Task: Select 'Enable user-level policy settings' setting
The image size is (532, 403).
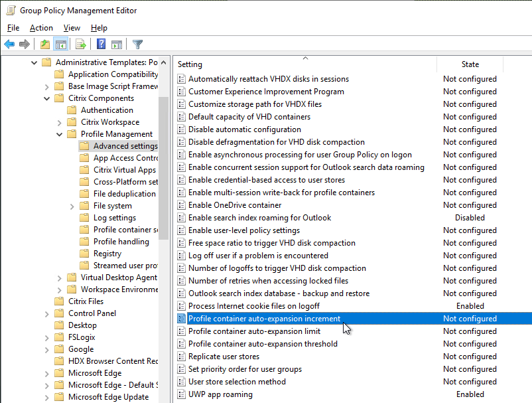Action: pyautogui.click(x=244, y=230)
